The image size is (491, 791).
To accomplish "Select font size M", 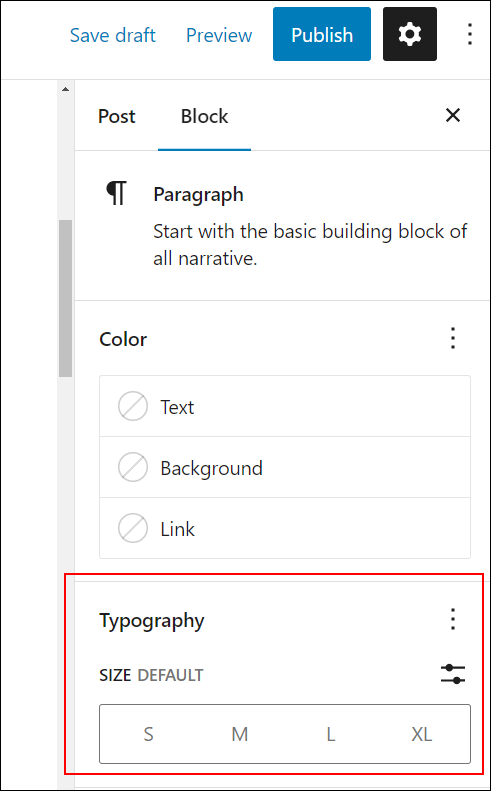I will click(239, 734).
